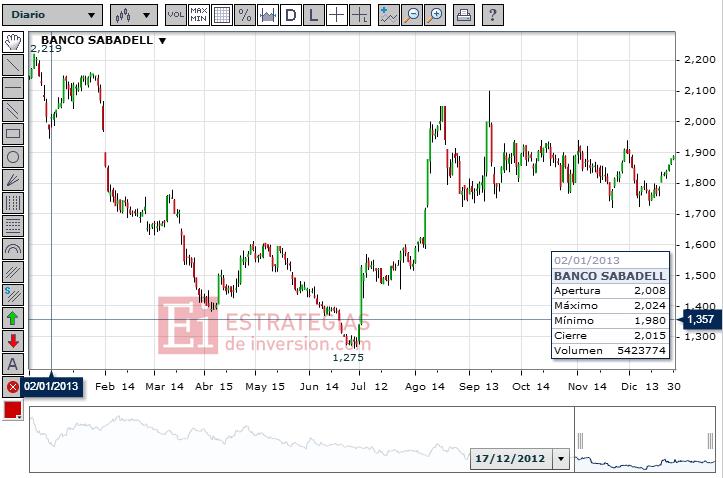The image size is (723, 478).
Task: Toggle the crosshair with L option
Action: (360, 15)
